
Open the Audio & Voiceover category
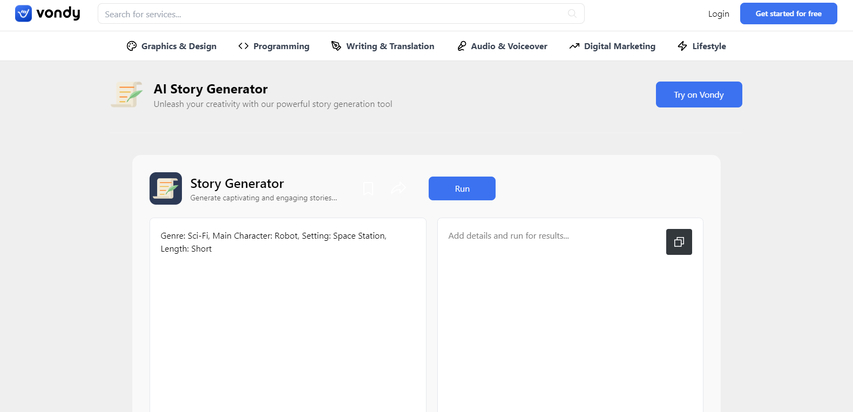pyautogui.click(x=502, y=46)
